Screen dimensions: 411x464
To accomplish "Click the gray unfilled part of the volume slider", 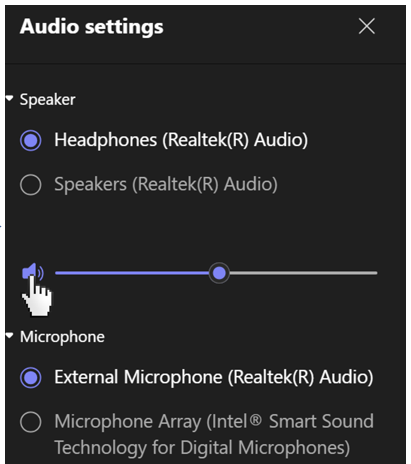I will [303, 273].
